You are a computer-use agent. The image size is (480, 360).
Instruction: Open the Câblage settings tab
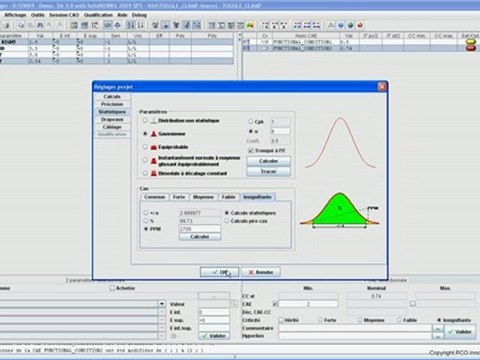point(112,127)
